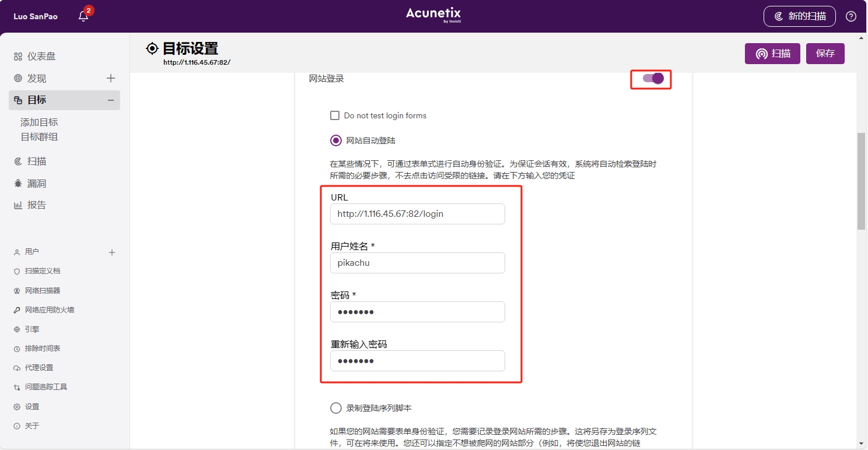Viewport: 868px width, 450px height.
Task: Open the notifications bell with 2 alerts
Action: pos(83,16)
